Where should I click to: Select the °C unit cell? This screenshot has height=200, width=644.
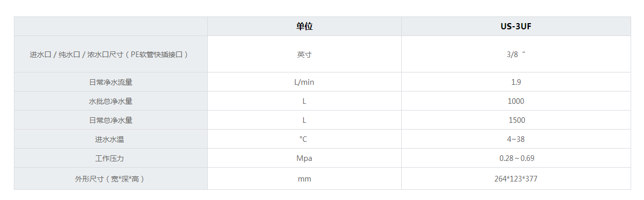click(x=305, y=139)
